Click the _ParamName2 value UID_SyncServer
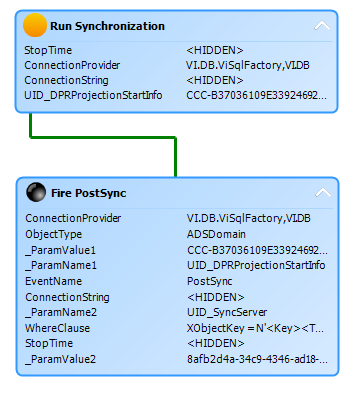The image size is (363, 399). pos(227,312)
